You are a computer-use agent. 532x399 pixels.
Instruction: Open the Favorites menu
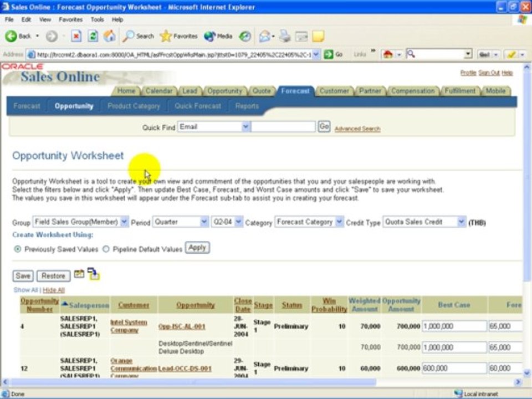coord(70,19)
